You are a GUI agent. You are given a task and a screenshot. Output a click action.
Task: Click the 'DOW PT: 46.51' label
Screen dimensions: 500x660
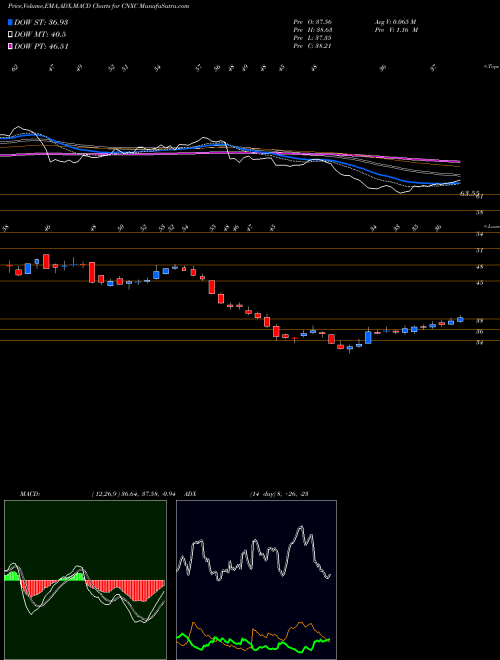click(41, 46)
